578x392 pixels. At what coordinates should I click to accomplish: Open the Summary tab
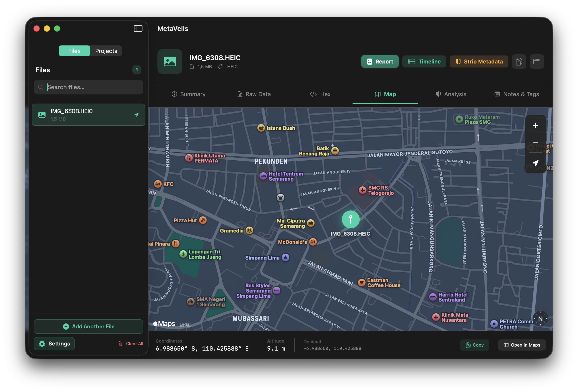[188, 94]
